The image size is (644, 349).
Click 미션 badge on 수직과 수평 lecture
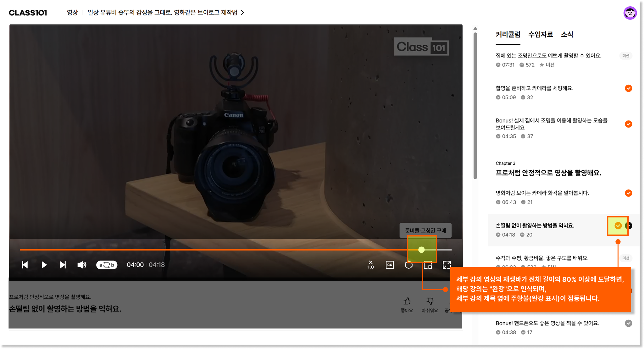tap(626, 258)
